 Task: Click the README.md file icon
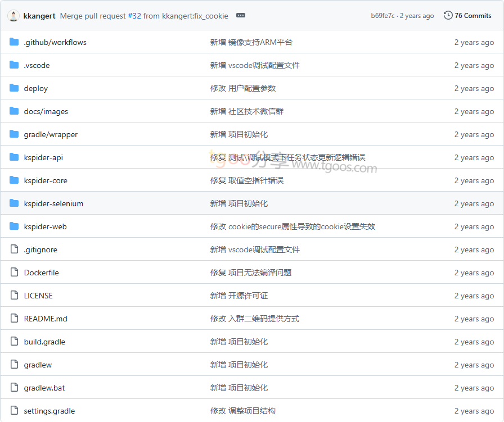tap(14, 319)
